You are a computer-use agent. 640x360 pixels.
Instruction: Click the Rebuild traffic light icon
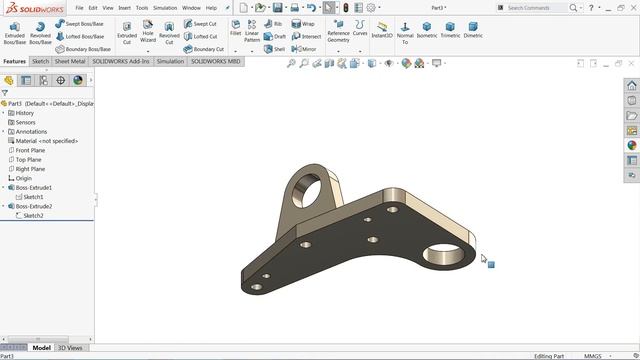(346, 8)
